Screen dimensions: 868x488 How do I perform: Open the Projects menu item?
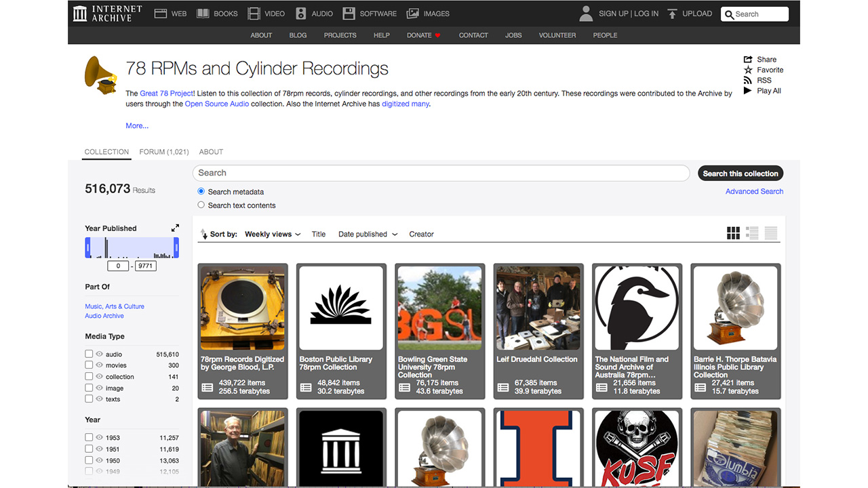tap(340, 35)
